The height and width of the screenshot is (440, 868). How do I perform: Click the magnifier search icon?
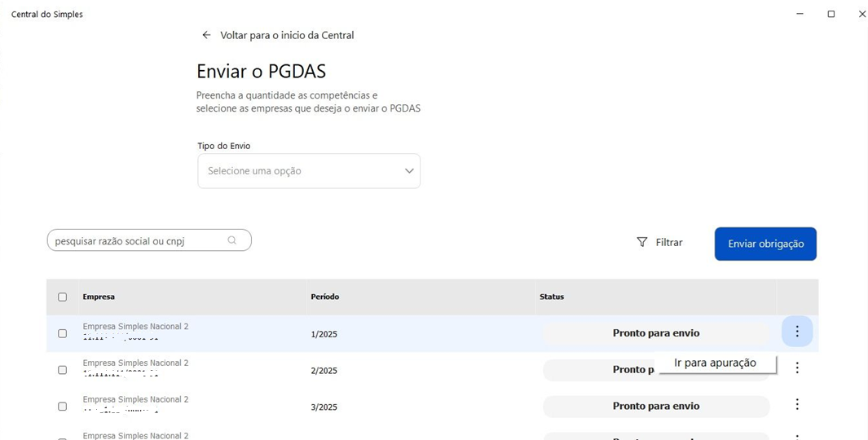(x=232, y=240)
